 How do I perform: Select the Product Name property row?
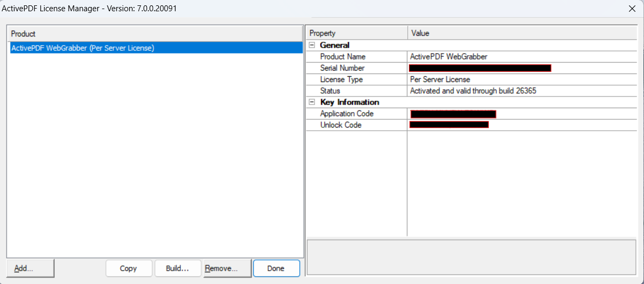pyautogui.click(x=472, y=57)
